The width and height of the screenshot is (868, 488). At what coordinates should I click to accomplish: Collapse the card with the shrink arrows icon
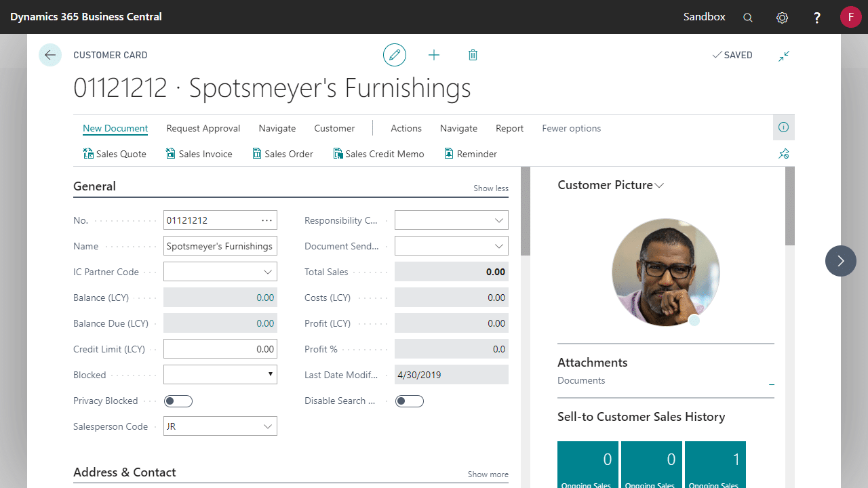point(784,56)
